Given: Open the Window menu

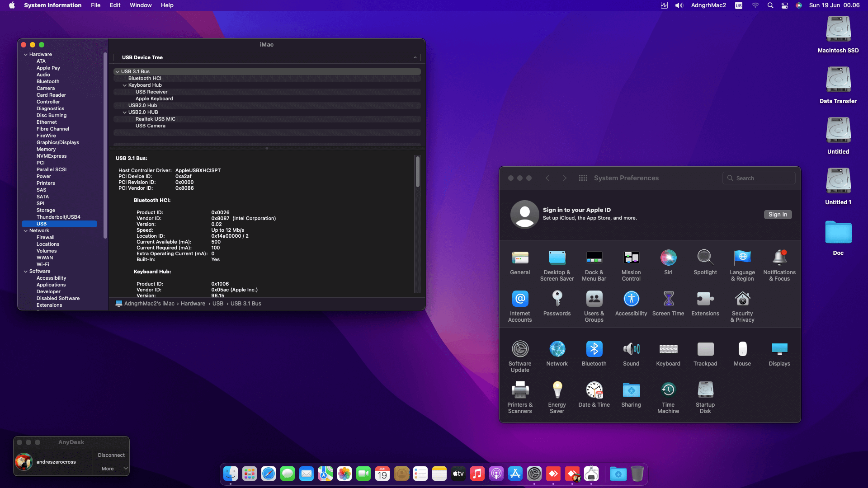Looking at the screenshot, I should point(141,5).
